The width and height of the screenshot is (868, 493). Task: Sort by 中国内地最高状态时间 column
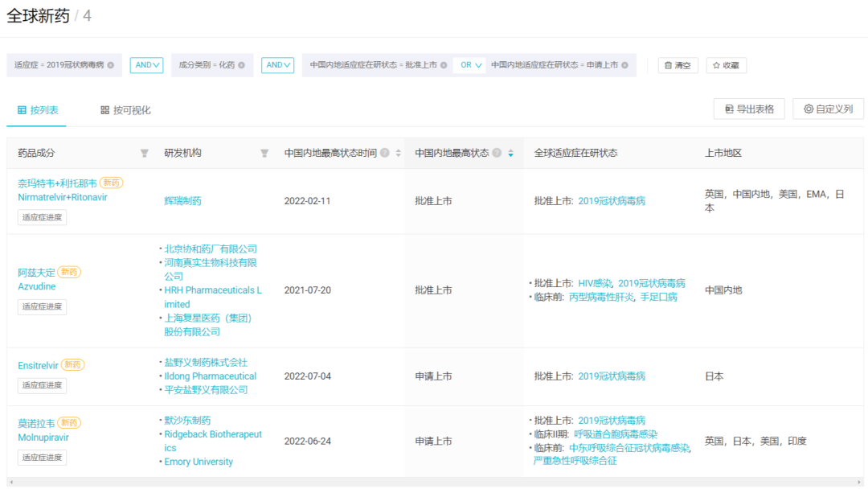[x=398, y=153]
